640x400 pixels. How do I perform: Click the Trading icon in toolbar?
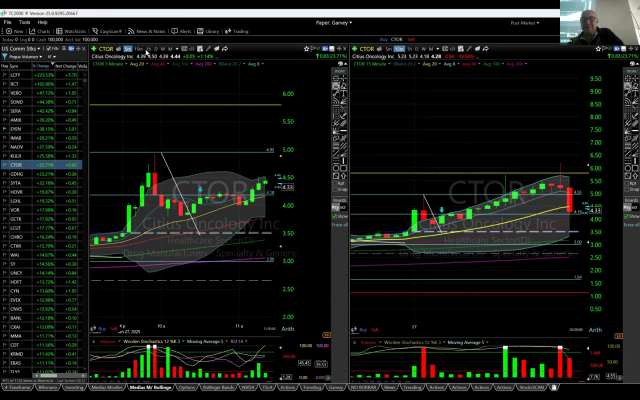pos(238,31)
